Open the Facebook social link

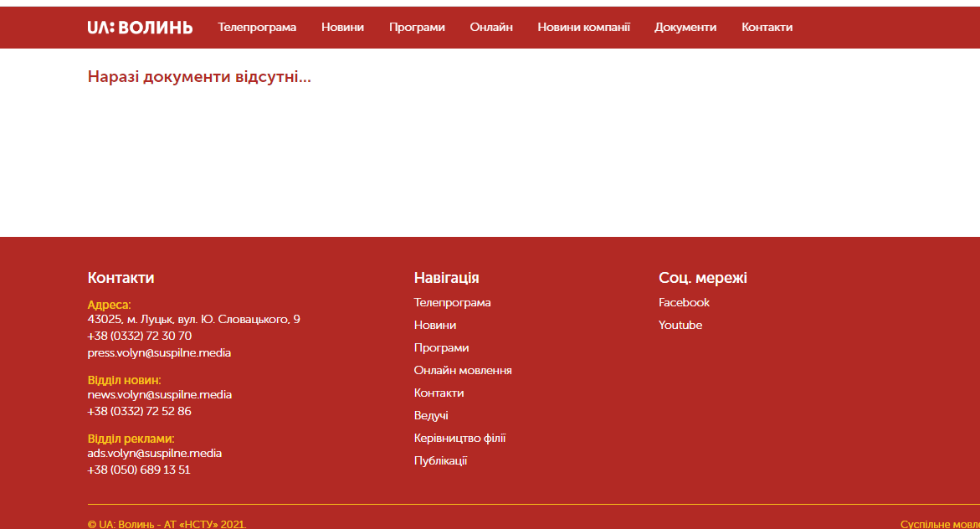coord(684,302)
